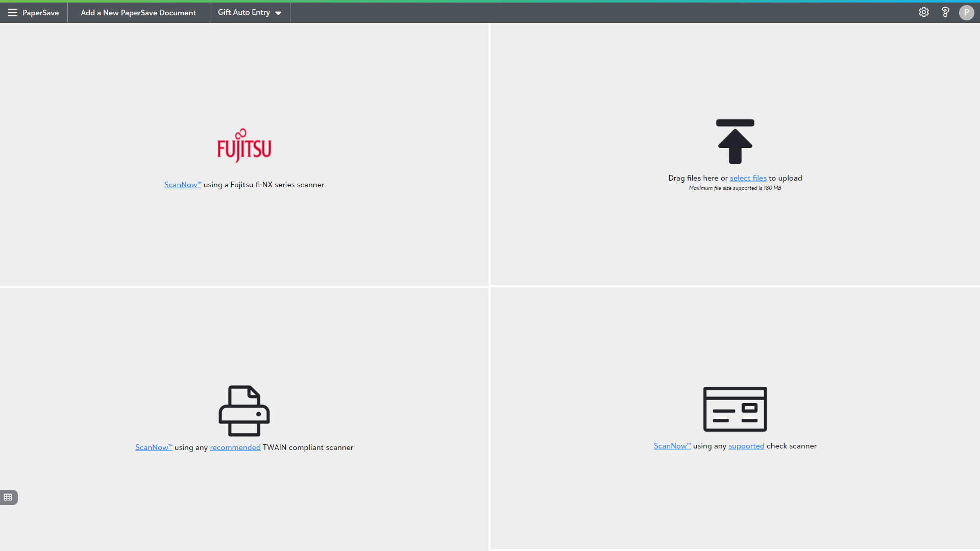Expand the Gift Auto Entry dropdown
Viewport: 980px width, 551px height.
pos(244,12)
